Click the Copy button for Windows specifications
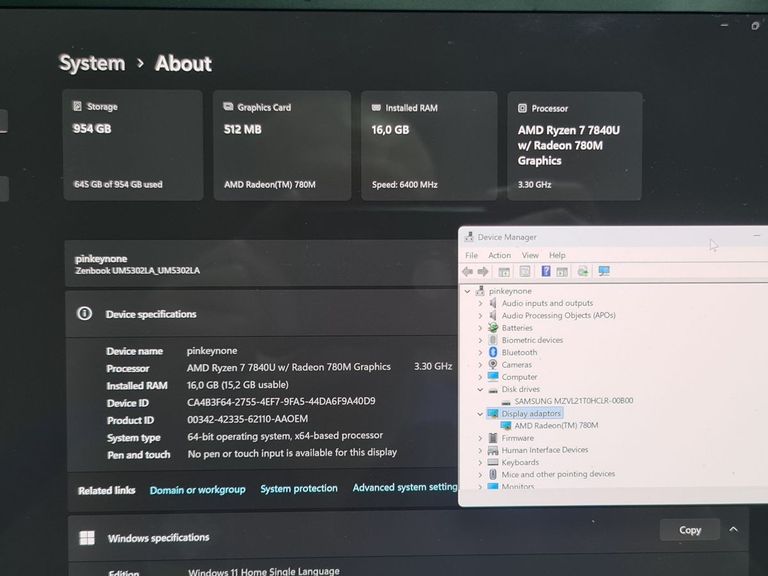Viewport: 768px width, 576px height. click(690, 530)
